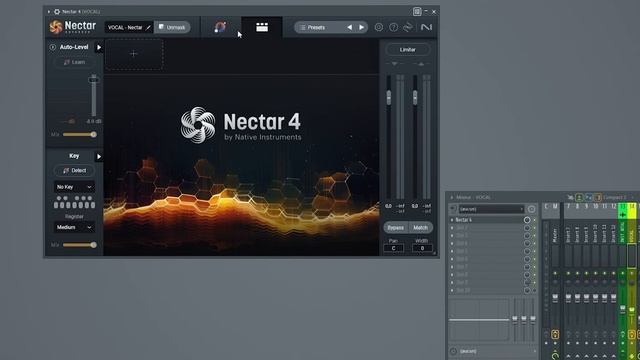Adjust the Auto-Level vertical level slider
Viewport: 640px width, 360px height.
pyautogui.click(x=94, y=80)
